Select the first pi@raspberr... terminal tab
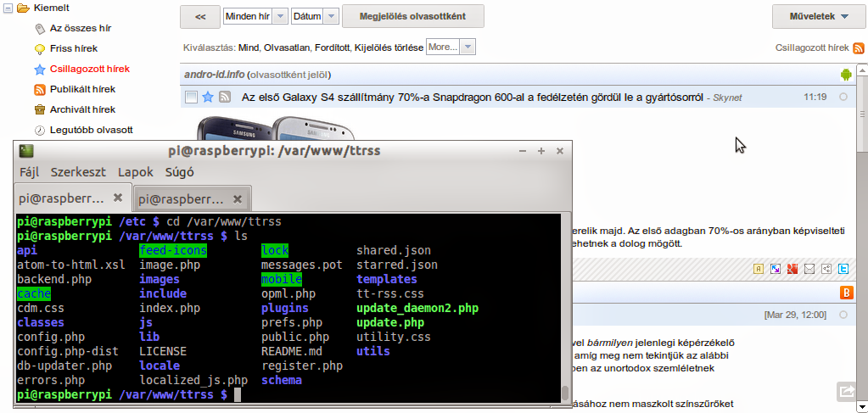868x413 pixels. 72,197
